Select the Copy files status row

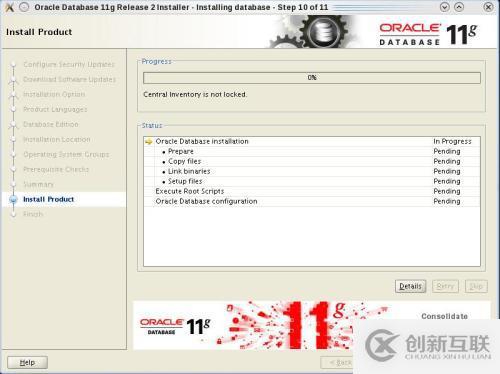(x=312, y=162)
